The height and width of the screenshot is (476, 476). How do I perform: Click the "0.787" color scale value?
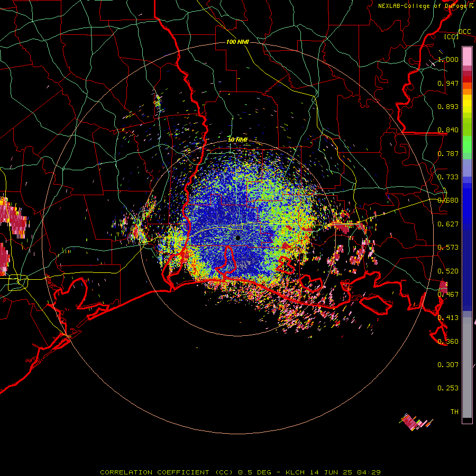click(448, 153)
